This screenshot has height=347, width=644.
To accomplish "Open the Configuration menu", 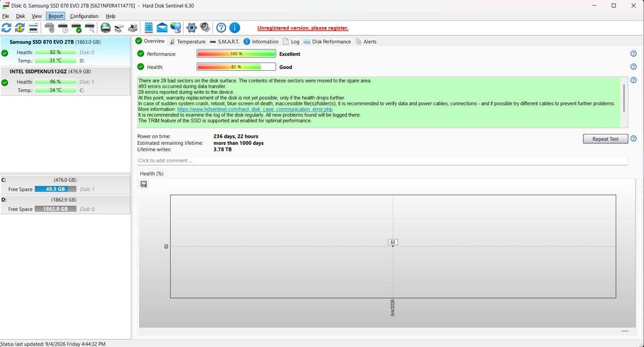I will point(84,16).
